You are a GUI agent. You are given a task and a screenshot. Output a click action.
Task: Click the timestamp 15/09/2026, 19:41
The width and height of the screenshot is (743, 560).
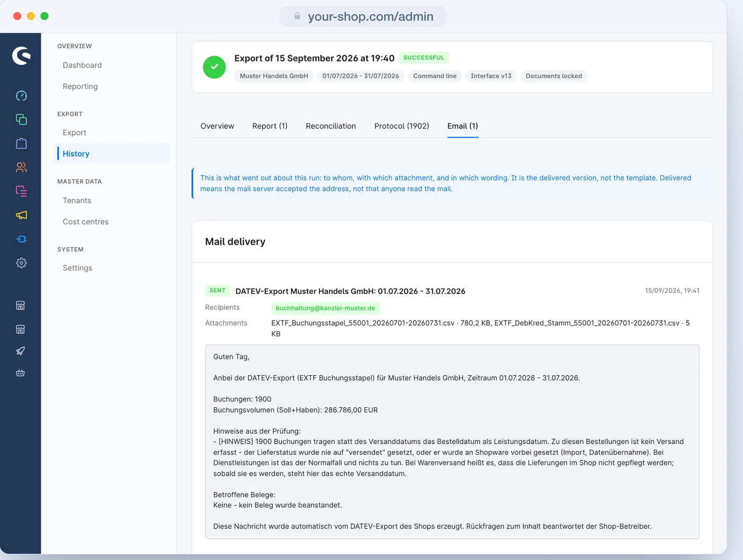(x=672, y=290)
